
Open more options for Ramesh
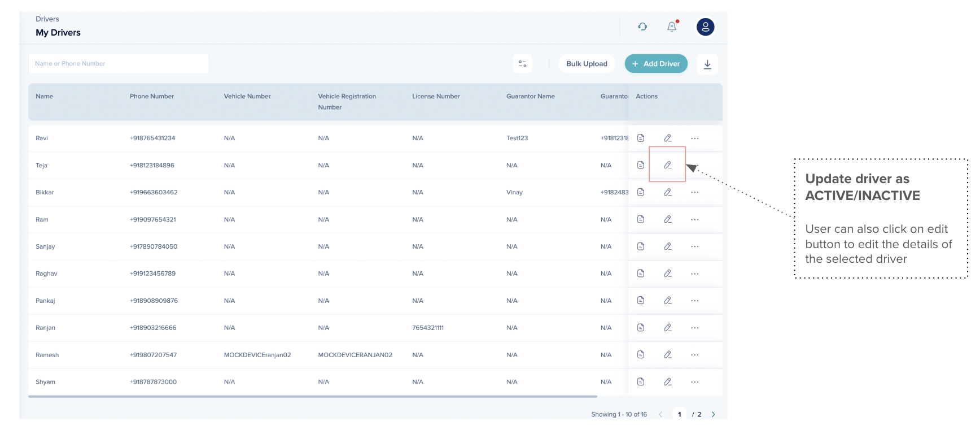[695, 355]
